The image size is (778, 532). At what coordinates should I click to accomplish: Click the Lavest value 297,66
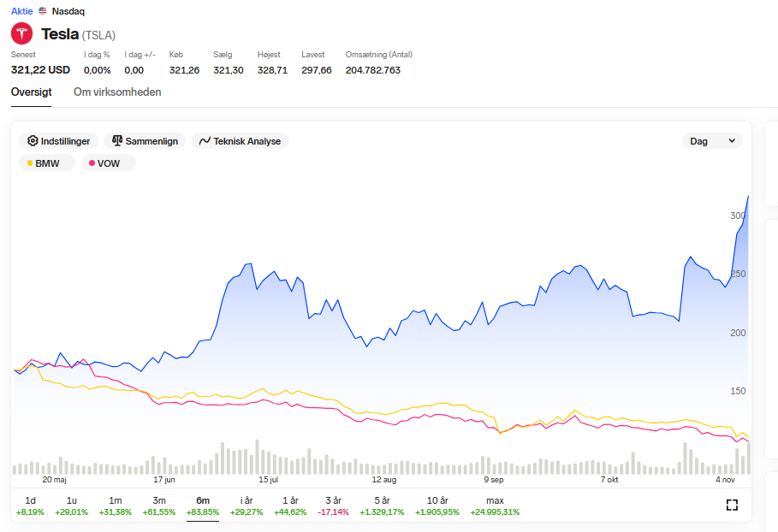click(x=317, y=70)
